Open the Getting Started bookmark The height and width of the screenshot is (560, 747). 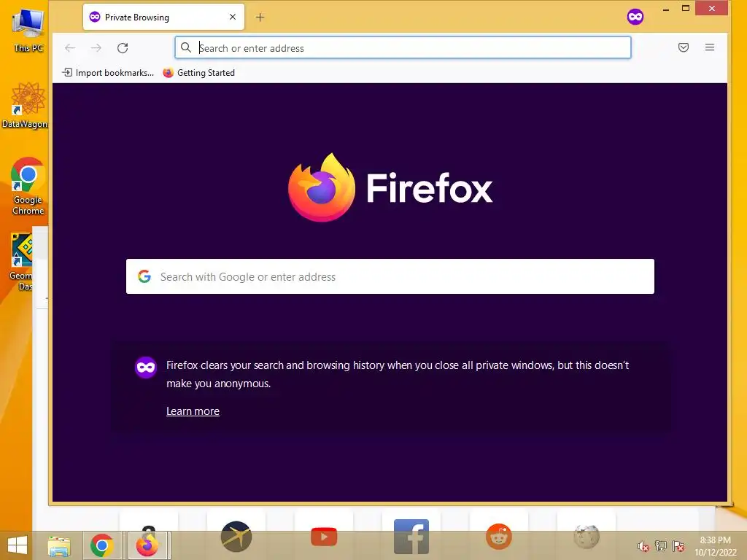click(x=198, y=72)
